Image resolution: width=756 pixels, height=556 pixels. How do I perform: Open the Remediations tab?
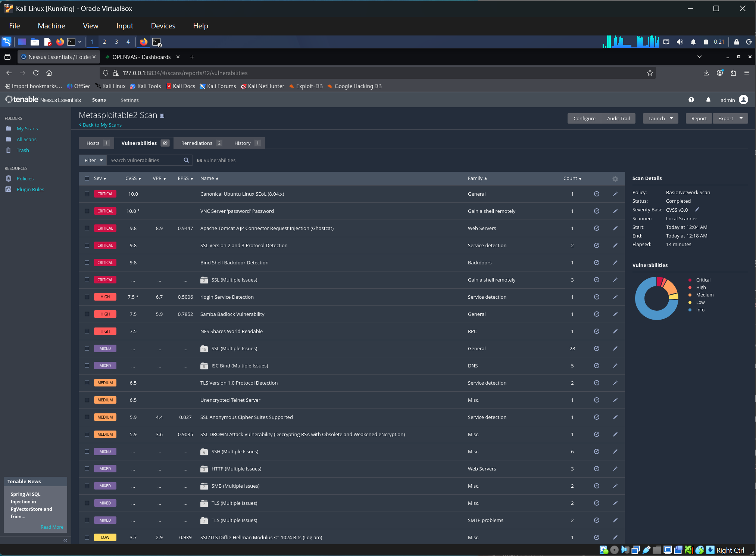pos(201,143)
